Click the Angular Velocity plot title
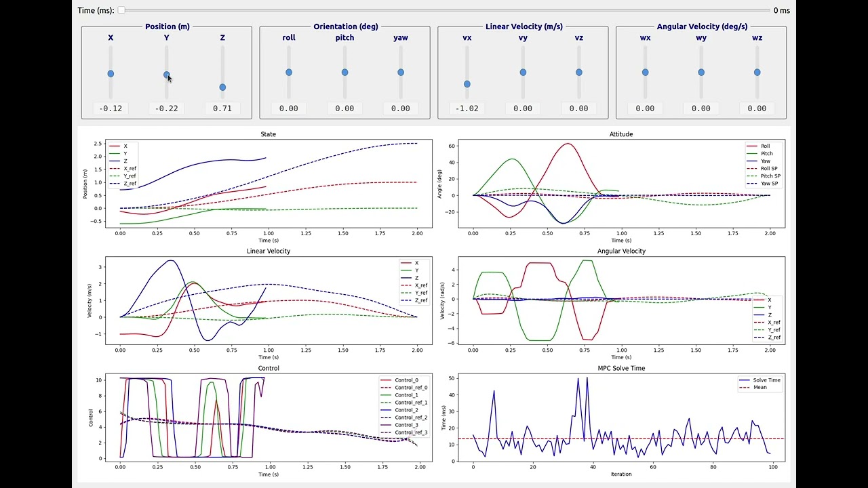This screenshot has height=488, width=868. pos(621,251)
